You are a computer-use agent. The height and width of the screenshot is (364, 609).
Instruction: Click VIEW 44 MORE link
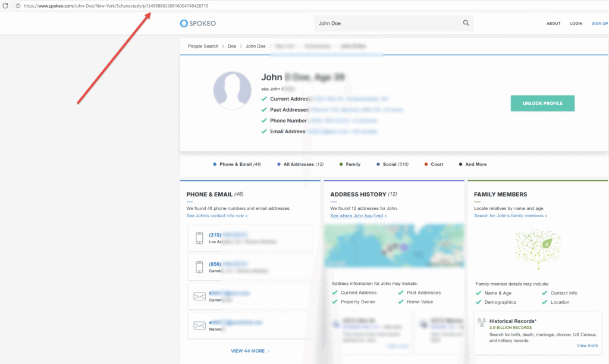point(250,351)
